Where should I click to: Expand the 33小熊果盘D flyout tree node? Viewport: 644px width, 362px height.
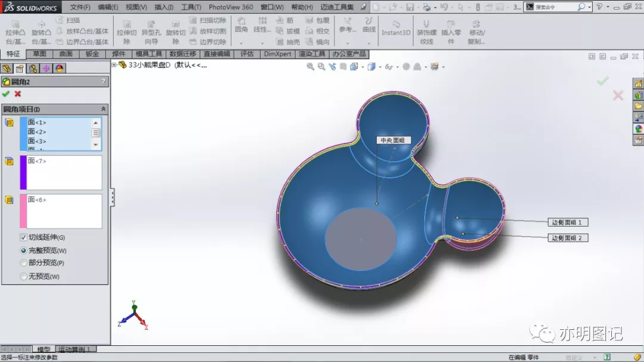[x=114, y=65]
